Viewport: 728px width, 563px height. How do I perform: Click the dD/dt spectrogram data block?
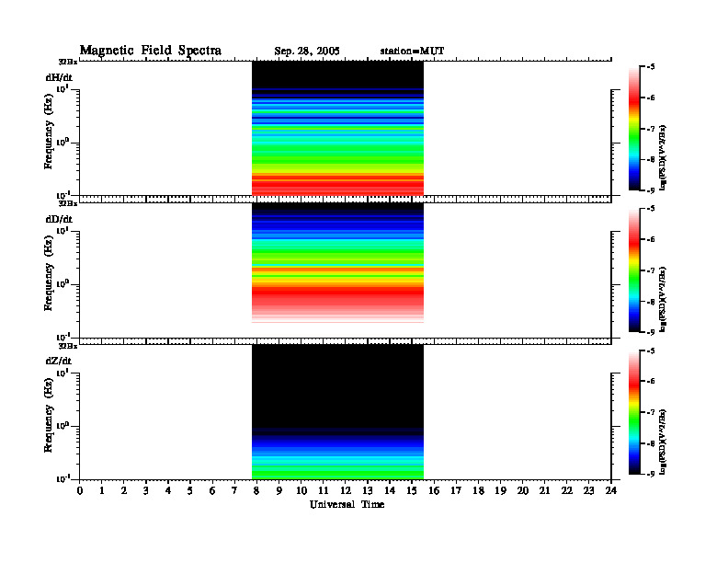pyautogui.click(x=337, y=263)
